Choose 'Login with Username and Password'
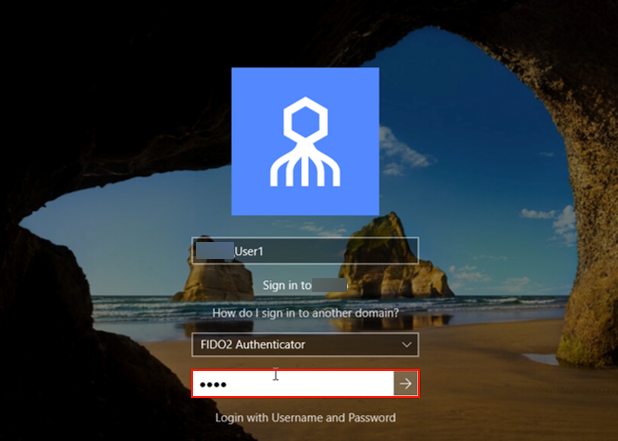The width and height of the screenshot is (618, 441). tap(305, 417)
